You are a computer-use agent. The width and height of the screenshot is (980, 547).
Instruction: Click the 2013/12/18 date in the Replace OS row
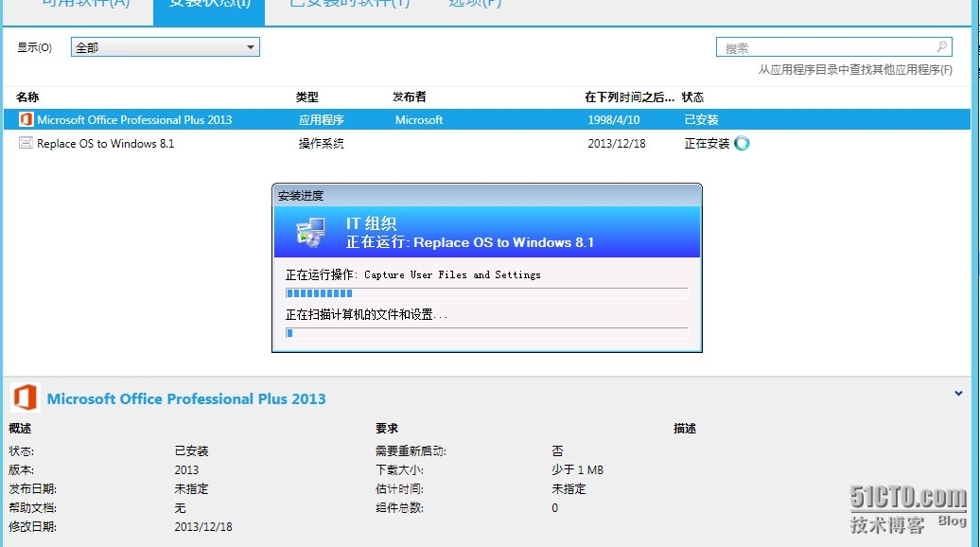(616, 143)
